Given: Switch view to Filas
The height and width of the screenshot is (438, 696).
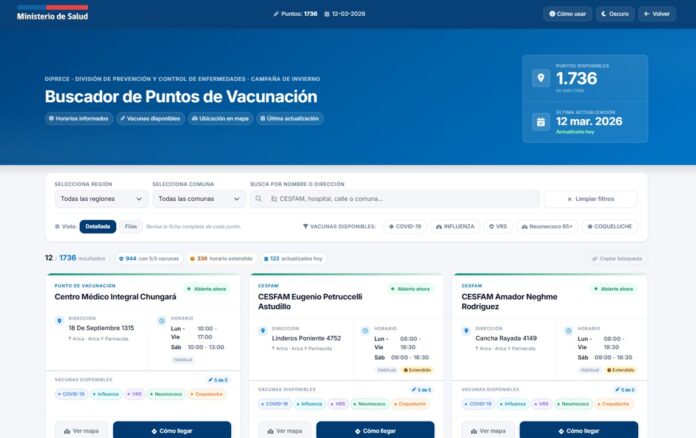Looking at the screenshot, I should point(131,227).
